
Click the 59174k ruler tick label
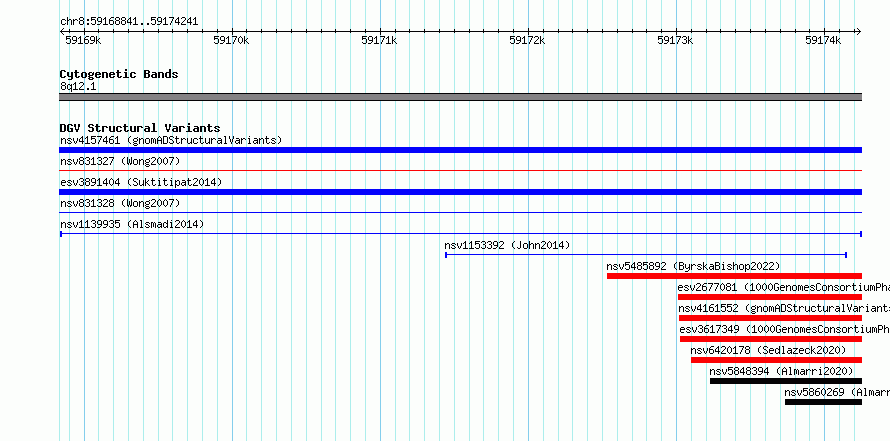824,40
